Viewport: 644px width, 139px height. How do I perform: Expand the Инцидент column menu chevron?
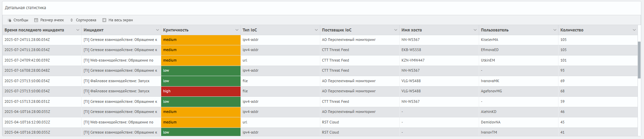(157, 30)
